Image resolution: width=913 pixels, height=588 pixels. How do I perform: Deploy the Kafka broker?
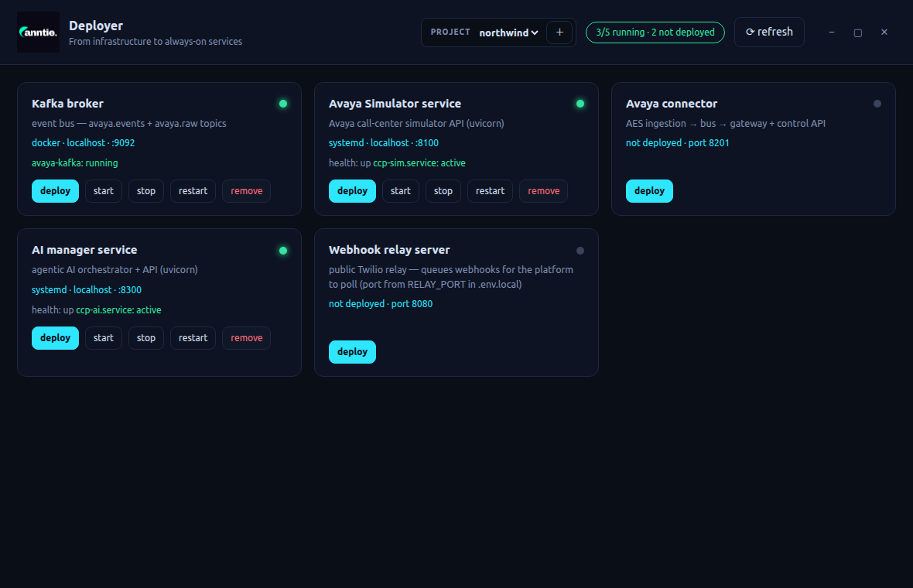pos(55,191)
